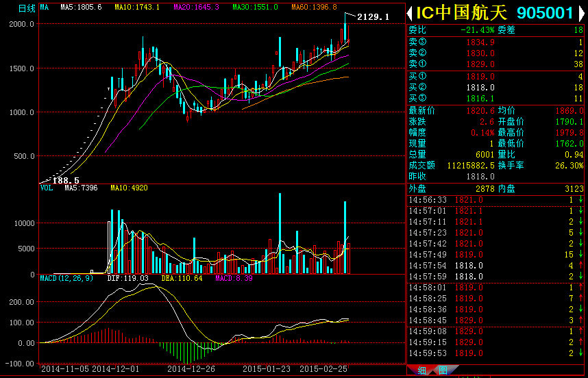Select the 均价 value 1869.0
588x378 pixels.
569,111
